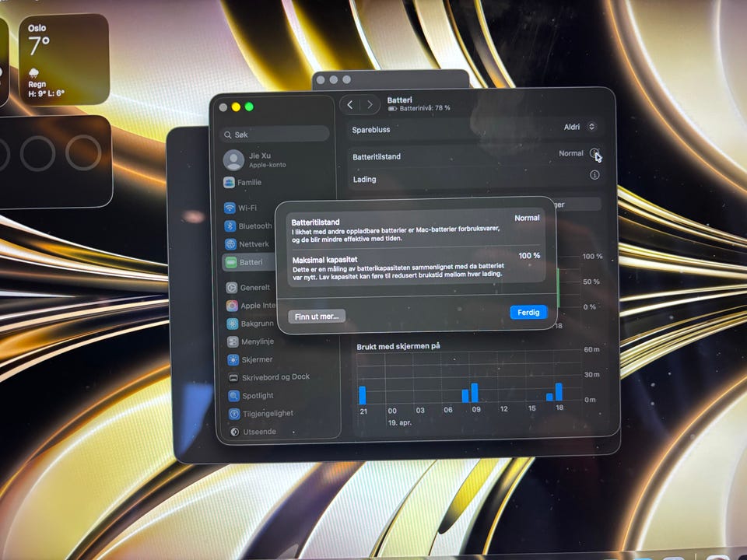Image resolution: width=747 pixels, height=560 pixels.
Task: Click the Bluetooth icon in sidebar
Action: [230, 226]
